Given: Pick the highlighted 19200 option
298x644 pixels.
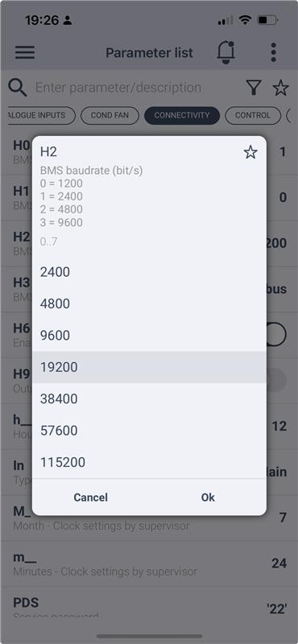Looking at the screenshot, I should 149,367.
